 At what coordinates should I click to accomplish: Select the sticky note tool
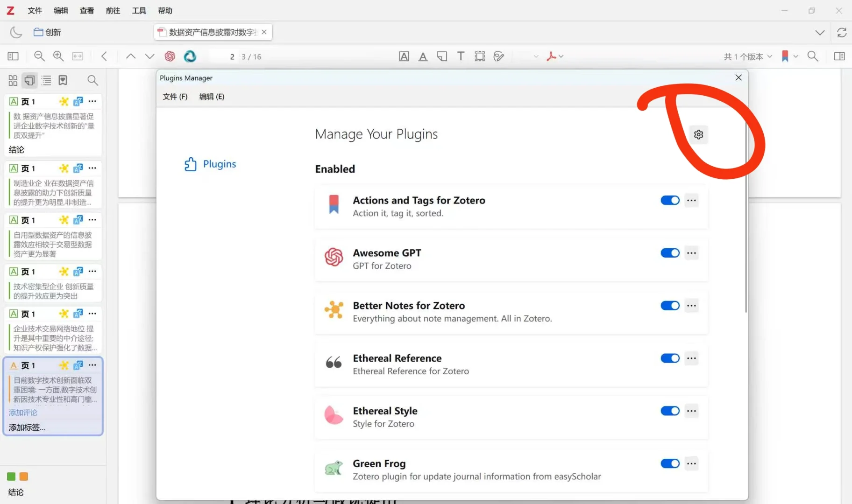pyautogui.click(x=442, y=56)
